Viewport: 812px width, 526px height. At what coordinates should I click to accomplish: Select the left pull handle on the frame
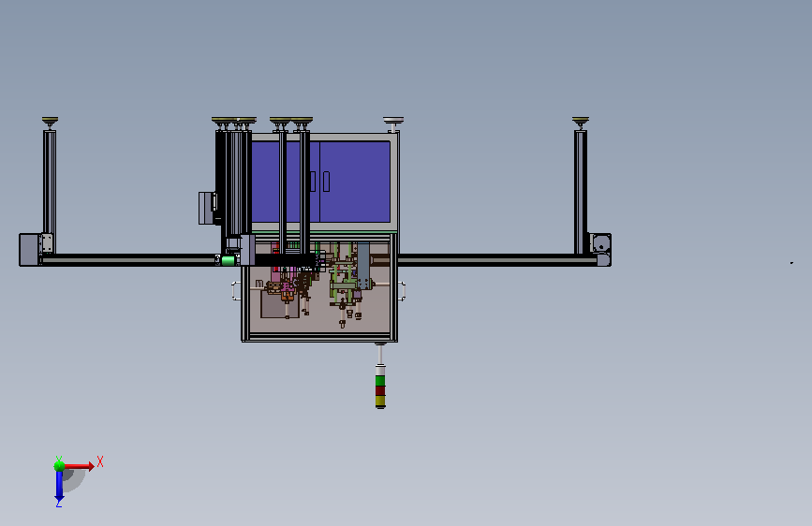click(x=237, y=291)
